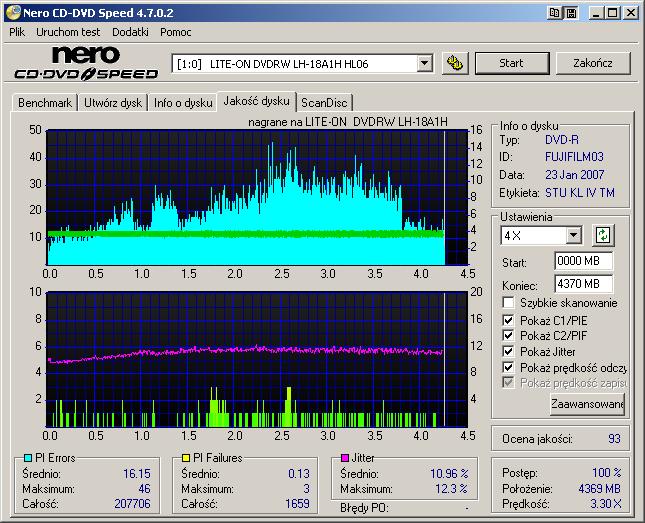Expand the LITE-ON drive selection dropdown
Image resolution: width=645 pixels, height=523 pixels.
click(425, 64)
